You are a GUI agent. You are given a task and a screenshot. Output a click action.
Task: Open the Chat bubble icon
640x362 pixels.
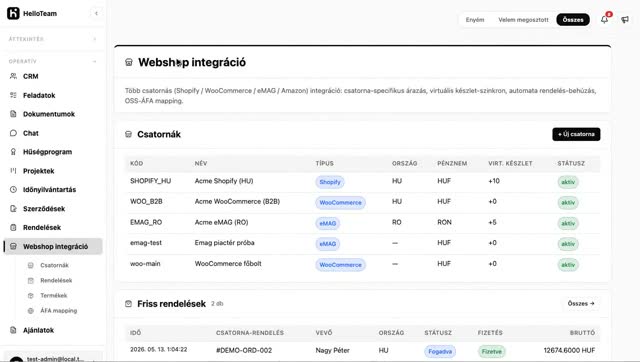pos(13,133)
